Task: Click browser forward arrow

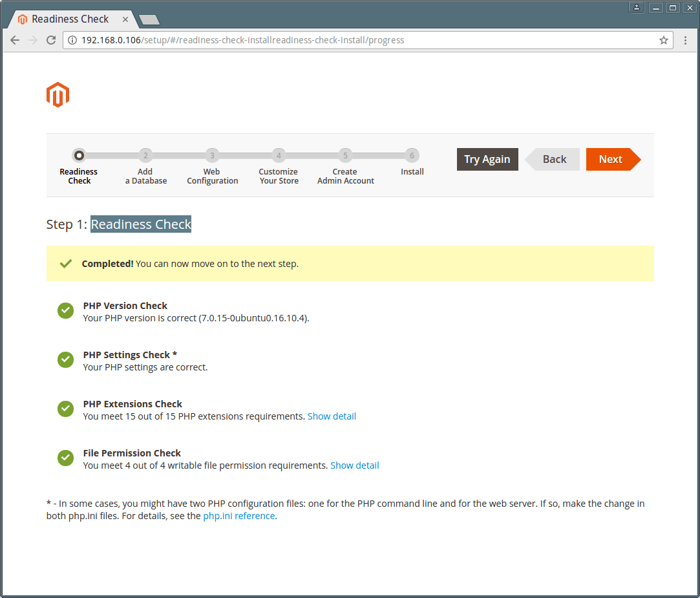Action: click(33, 40)
